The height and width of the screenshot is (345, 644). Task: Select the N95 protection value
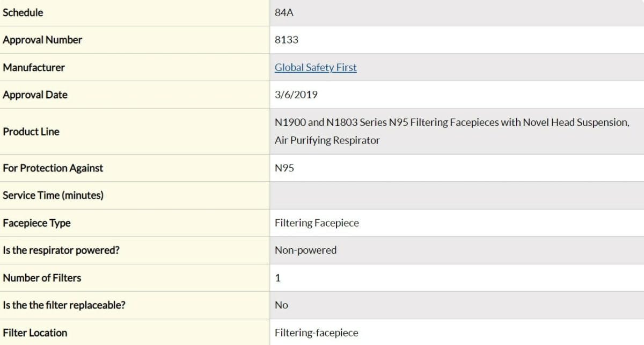pyautogui.click(x=284, y=168)
